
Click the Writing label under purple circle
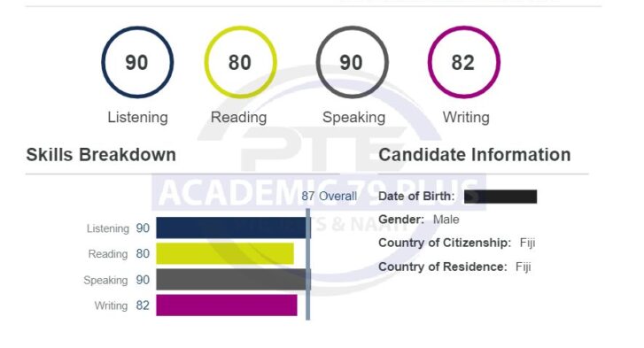pyautogui.click(x=466, y=118)
